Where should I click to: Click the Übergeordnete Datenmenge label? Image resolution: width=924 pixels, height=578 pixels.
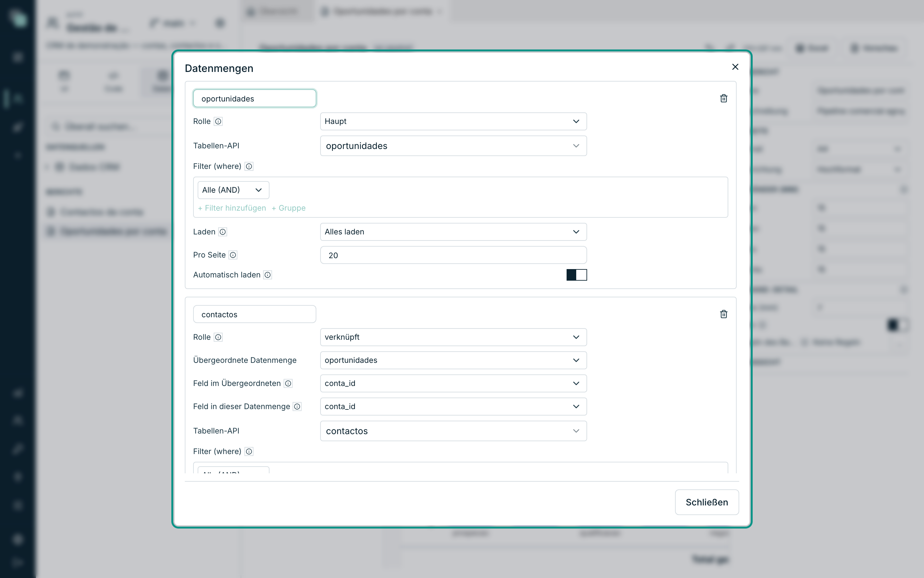tap(245, 360)
